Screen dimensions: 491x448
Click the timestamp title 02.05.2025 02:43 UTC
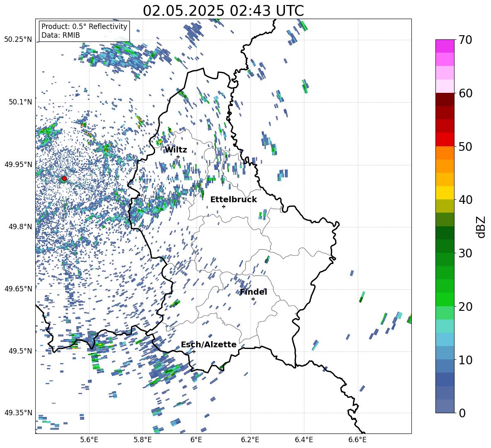coord(223,11)
